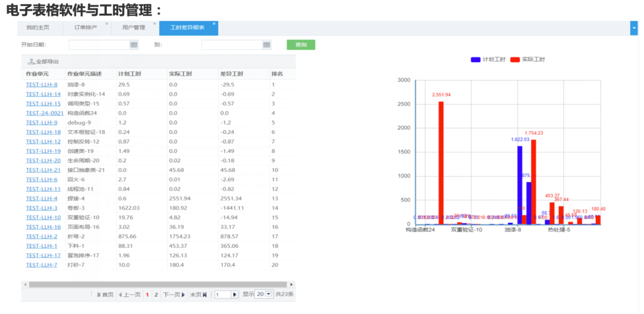Viewport: 644px width, 314px height.
Task: Focus the 开始日期 input field
Action: 99,45
